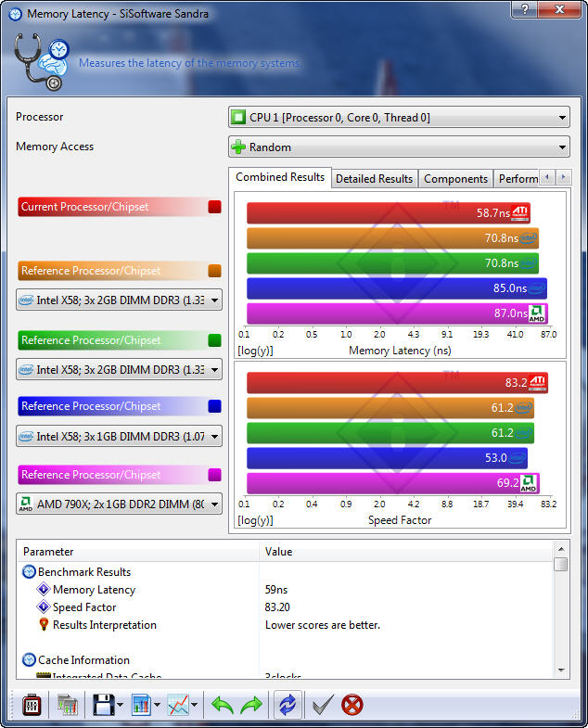Viewport: 588px width, 728px height.
Task: Click the 59ns Memory Latency value
Action: [275, 590]
